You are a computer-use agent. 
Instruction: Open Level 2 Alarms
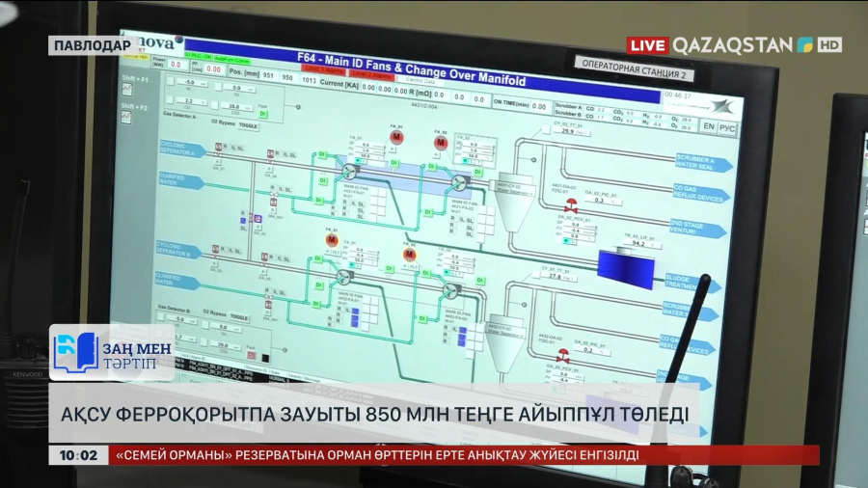coord(371,74)
